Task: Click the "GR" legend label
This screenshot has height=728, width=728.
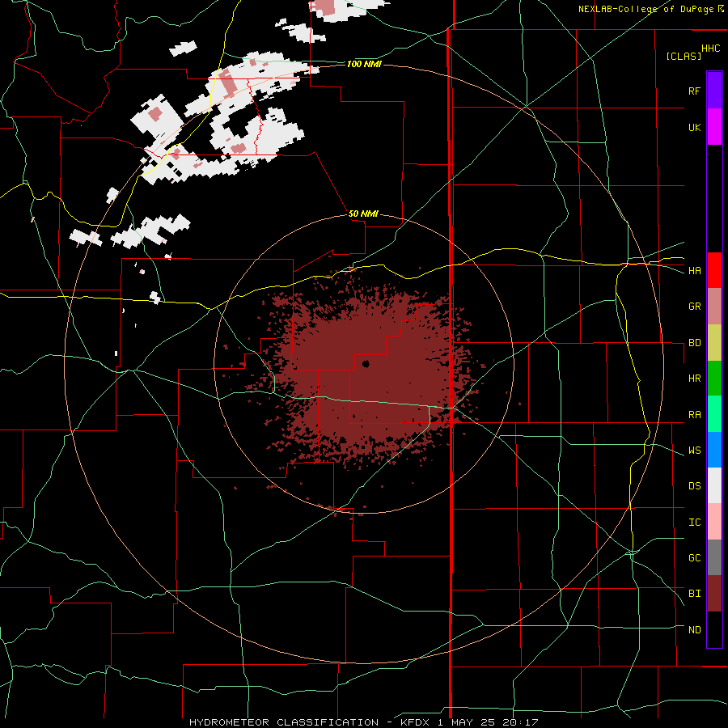Action: point(694,307)
